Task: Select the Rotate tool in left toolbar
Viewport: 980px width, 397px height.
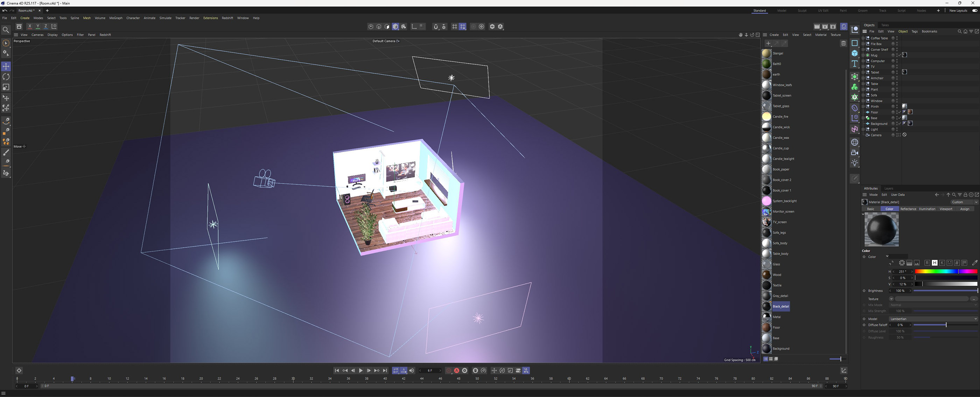Action: pos(6,77)
